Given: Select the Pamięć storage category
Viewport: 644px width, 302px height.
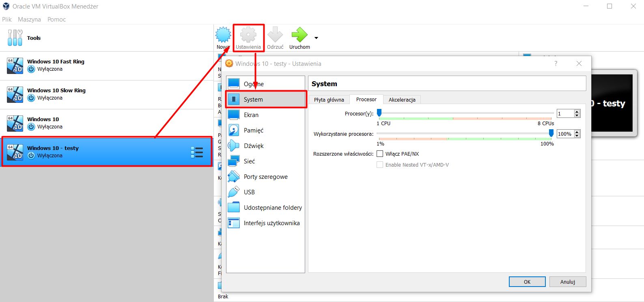Looking at the screenshot, I should (x=265, y=130).
